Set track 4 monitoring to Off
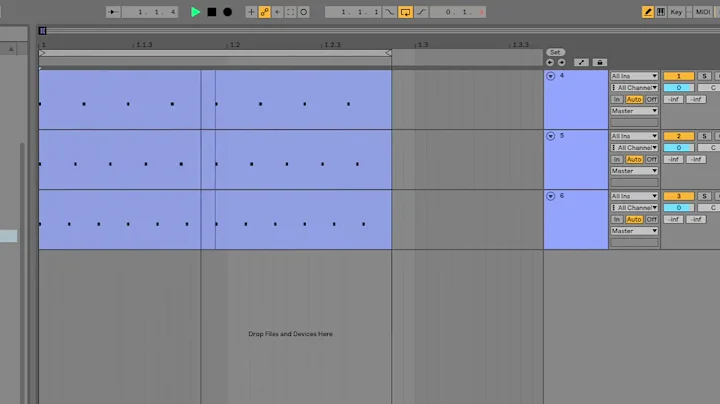The image size is (720, 404). tap(652, 100)
